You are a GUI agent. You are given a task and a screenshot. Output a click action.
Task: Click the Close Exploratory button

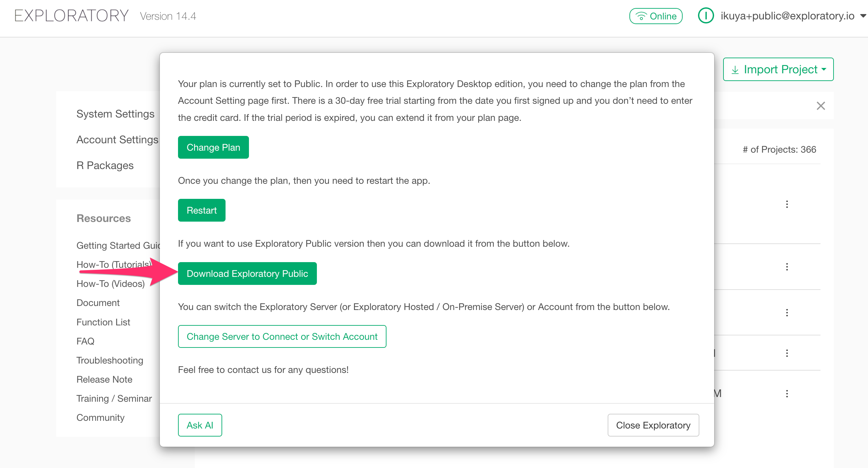click(653, 425)
